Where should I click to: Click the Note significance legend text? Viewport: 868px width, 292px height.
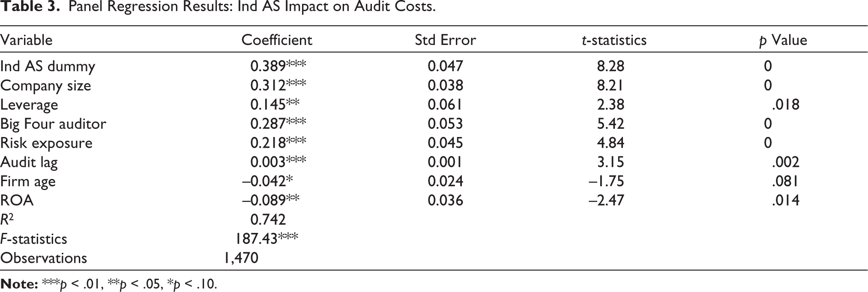(x=109, y=284)
